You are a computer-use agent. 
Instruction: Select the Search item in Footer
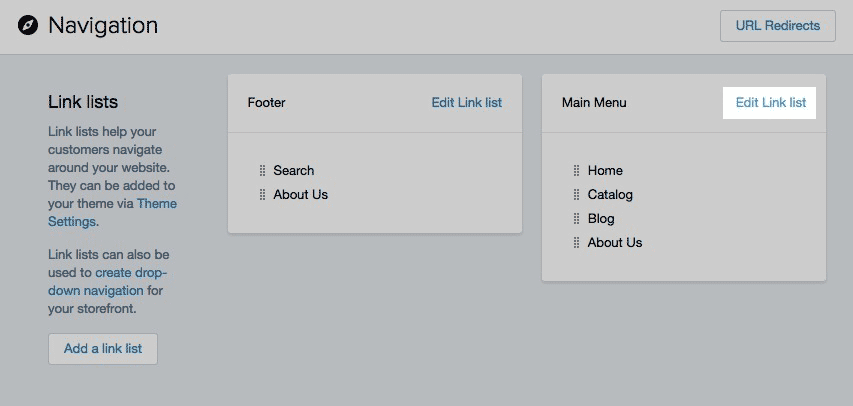point(294,171)
